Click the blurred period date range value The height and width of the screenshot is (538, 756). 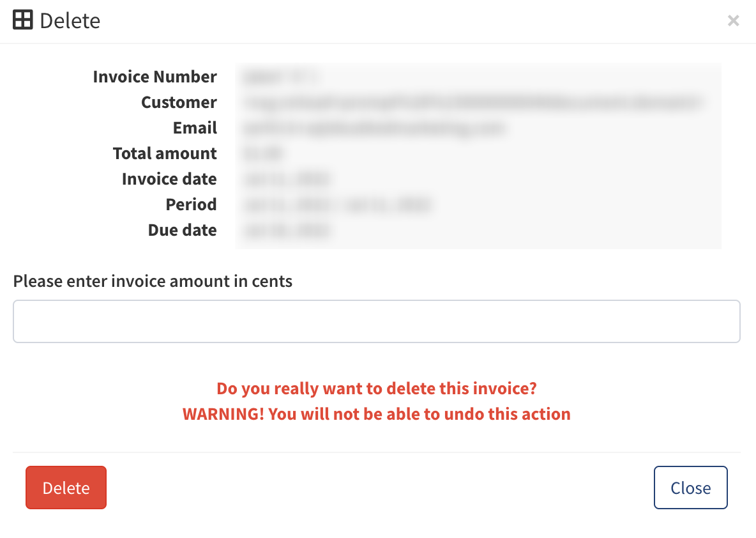coord(337,205)
